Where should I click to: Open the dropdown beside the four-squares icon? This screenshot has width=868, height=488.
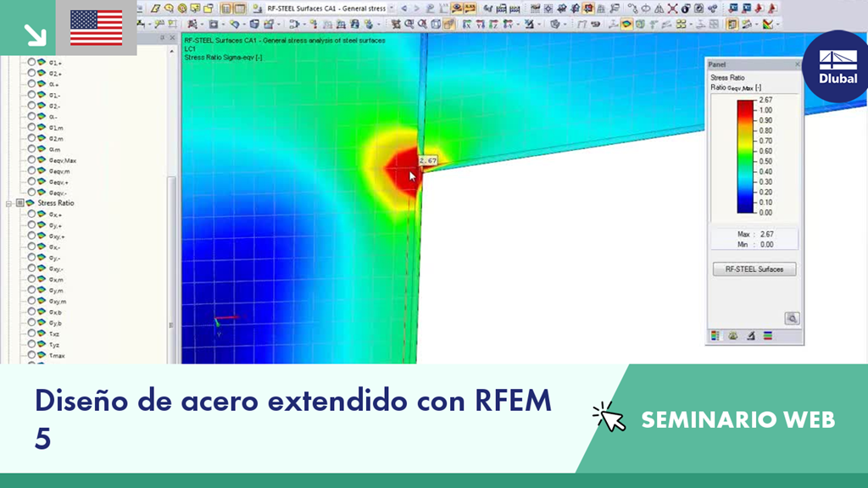click(691, 25)
